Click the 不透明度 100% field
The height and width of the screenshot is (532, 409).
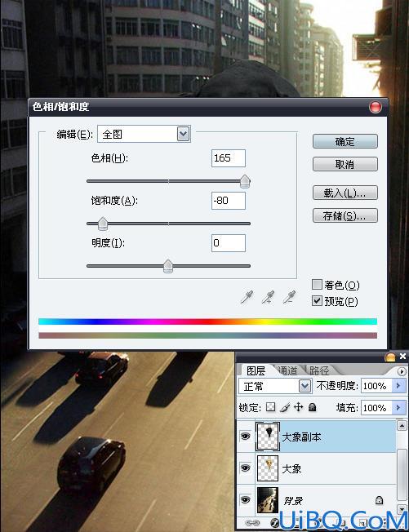[x=376, y=386]
